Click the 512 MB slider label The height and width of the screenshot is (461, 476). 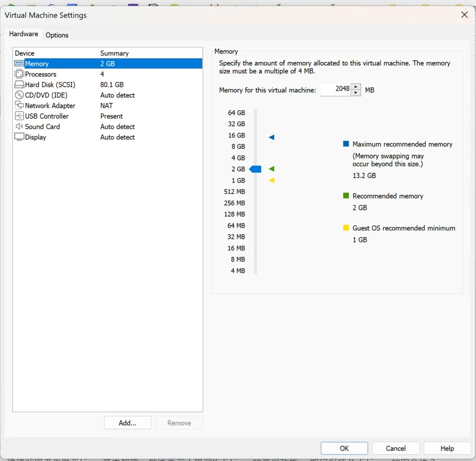tap(234, 192)
